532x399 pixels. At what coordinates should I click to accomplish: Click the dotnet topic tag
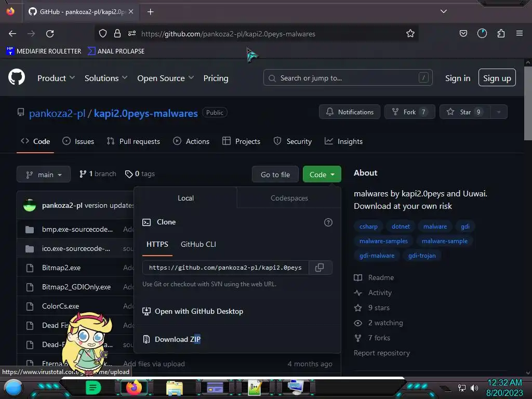pyautogui.click(x=401, y=227)
